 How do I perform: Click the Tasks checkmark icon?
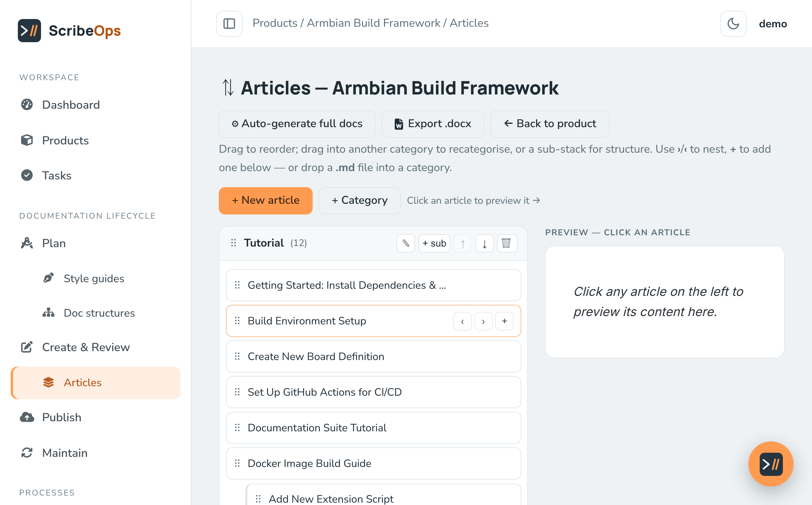click(27, 175)
